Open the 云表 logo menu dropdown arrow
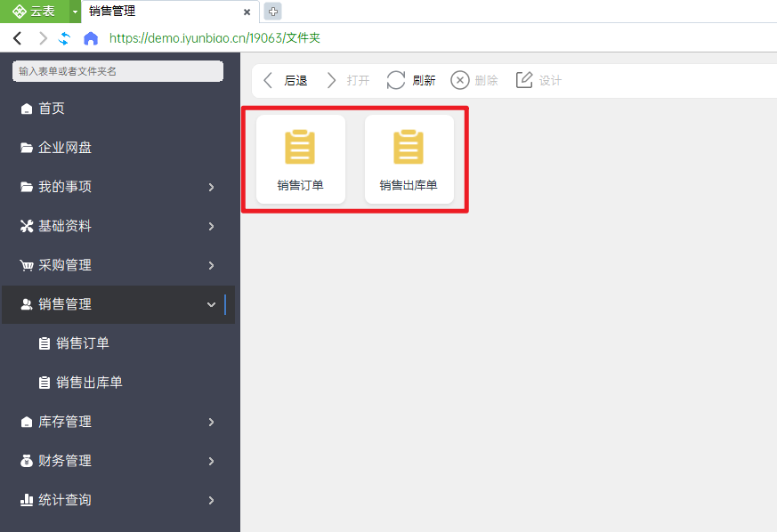 pos(75,12)
